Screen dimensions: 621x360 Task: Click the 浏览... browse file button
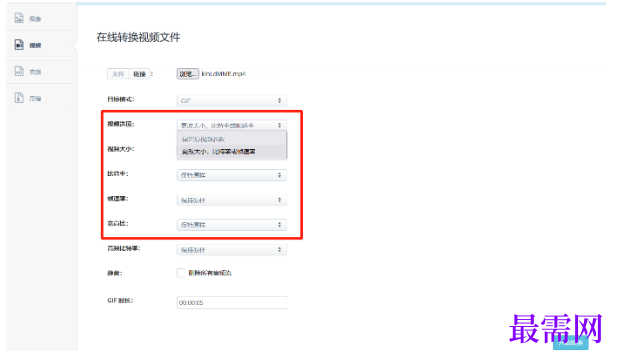(x=188, y=74)
